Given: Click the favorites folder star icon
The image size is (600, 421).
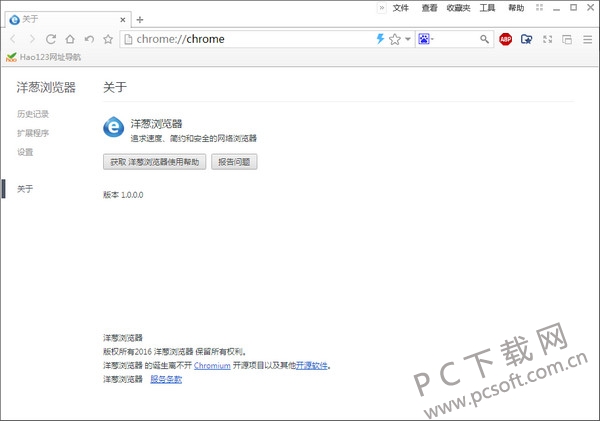Looking at the screenshot, I should click(527, 39).
